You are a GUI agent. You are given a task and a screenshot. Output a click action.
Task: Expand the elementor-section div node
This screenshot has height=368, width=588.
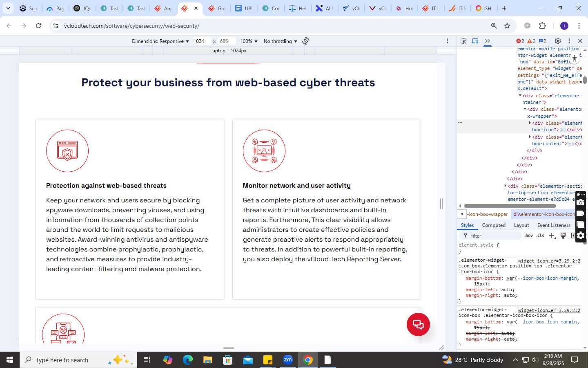tap(506, 186)
